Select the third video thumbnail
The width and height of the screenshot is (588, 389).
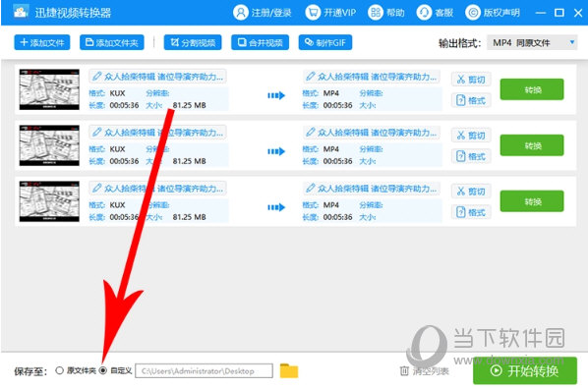[49, 201]
